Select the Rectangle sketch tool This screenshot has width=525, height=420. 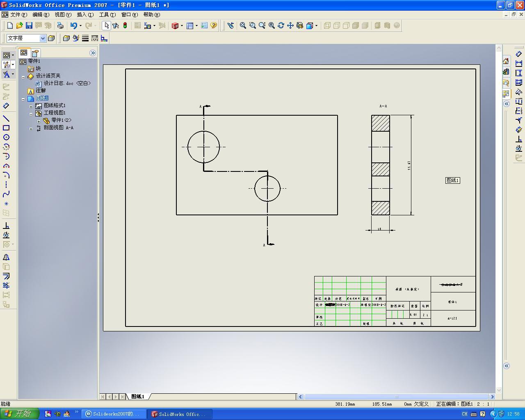pos(6,128)
